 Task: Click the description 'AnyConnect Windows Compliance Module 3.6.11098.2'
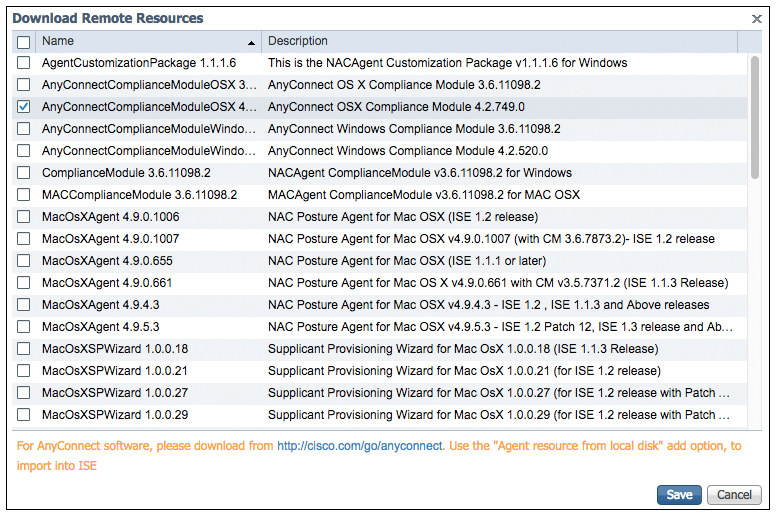tap(414, 129)
